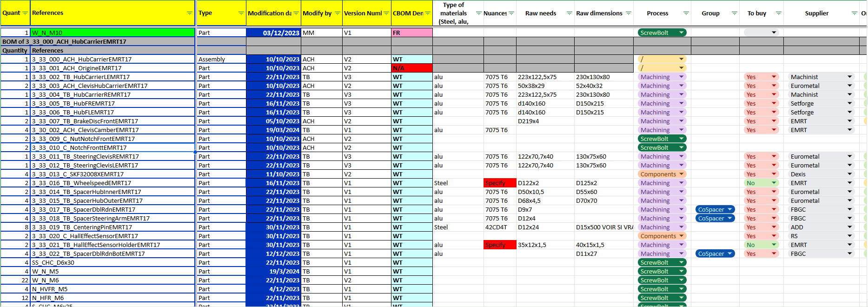Select red Specify cell in 3_33_021_TB_HallEffectSensorHolderEMRT17 row
This screenshot has width=868, height=307.
click(x=500, y=245)
